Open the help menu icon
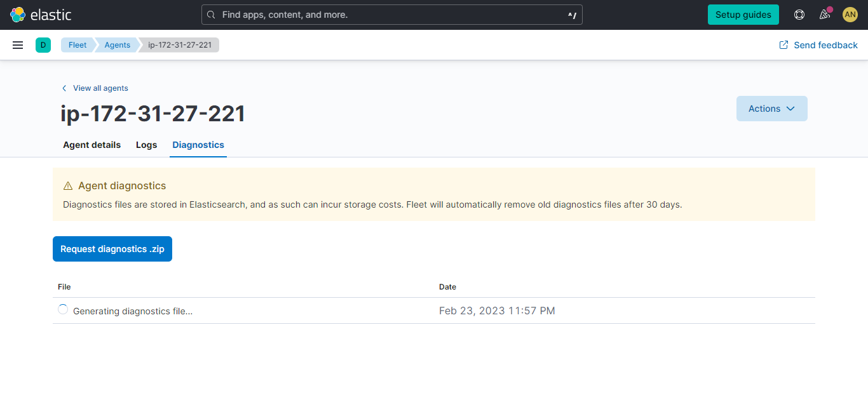 [799, 14]
